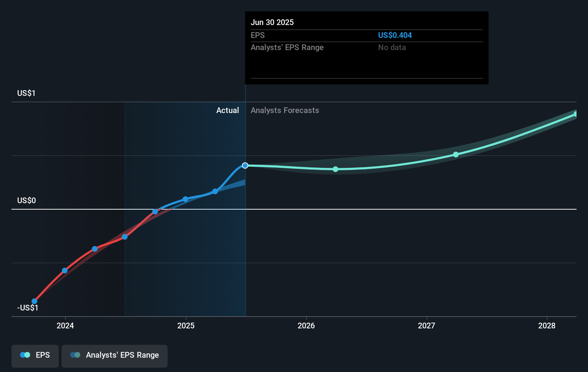The height and width of the screenshot is (372, 588).
Task: Open the Analysts' EPS Range details
Action: pos(287,47)
